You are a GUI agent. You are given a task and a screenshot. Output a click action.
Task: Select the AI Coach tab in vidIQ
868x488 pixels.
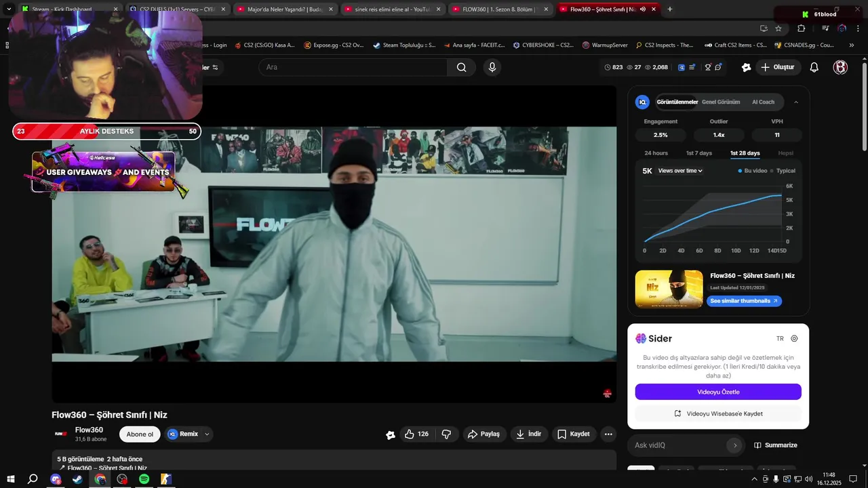(x=763, y=102)
